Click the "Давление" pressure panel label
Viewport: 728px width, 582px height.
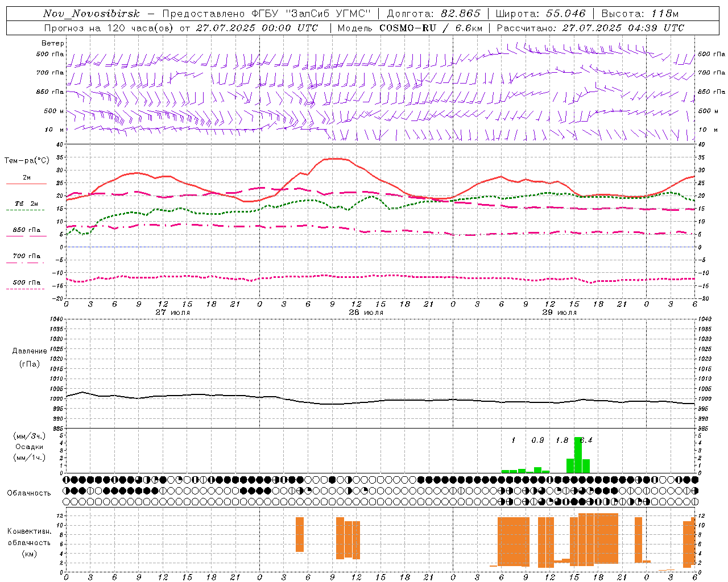tap(30, 351)
